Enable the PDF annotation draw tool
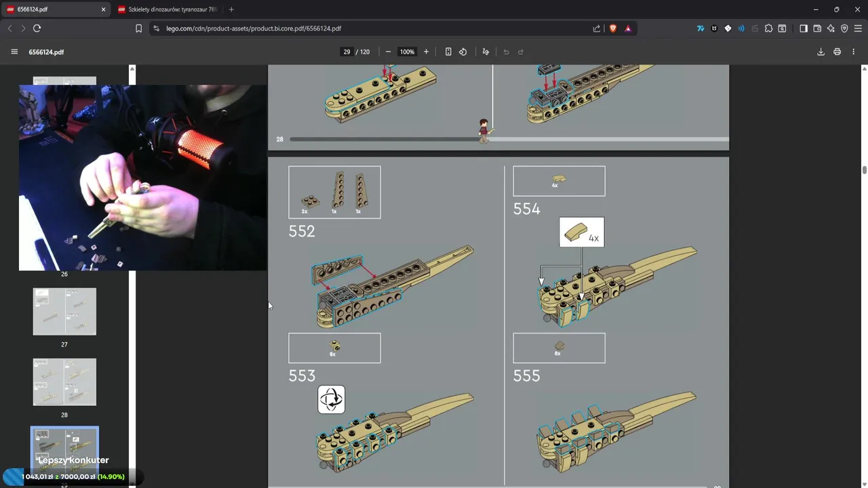Viewport: 868px width, 488px height. pos(486,52)
